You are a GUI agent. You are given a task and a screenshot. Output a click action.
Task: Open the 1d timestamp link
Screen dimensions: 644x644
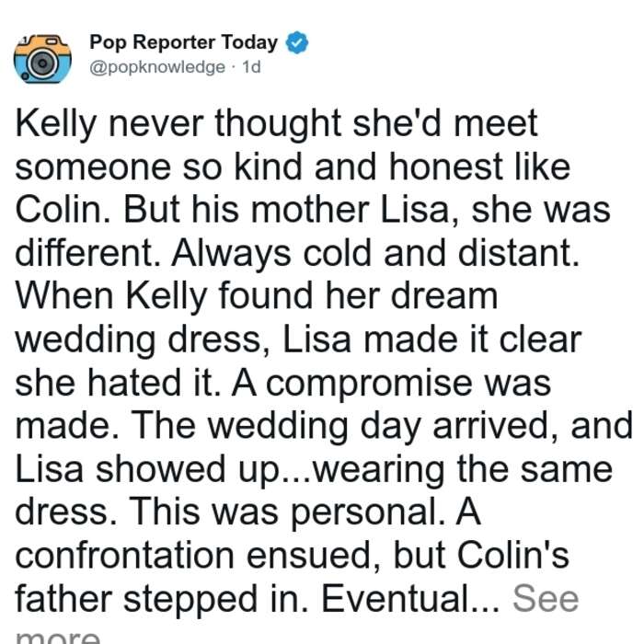pyautogui.click(x=251, y=67)
